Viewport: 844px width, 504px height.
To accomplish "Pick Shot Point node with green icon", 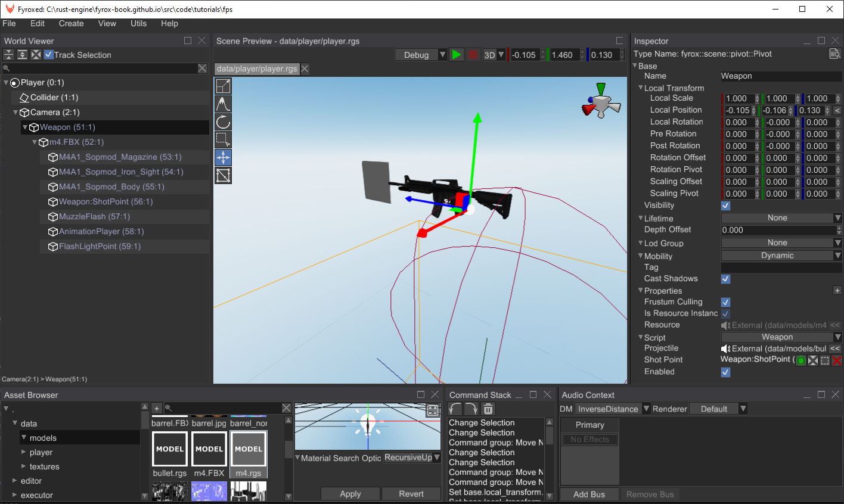I will (x=800, y=360).
